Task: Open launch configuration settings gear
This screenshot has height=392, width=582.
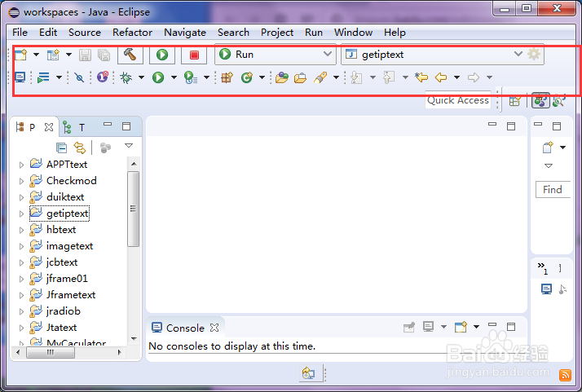Action: pyautogui.click(x=534, y=55)
